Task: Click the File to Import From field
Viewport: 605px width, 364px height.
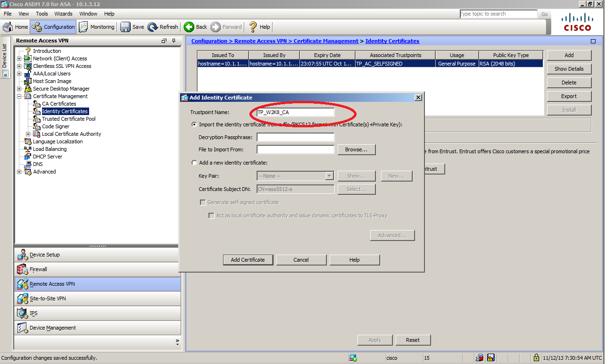Action: (295, 149)
